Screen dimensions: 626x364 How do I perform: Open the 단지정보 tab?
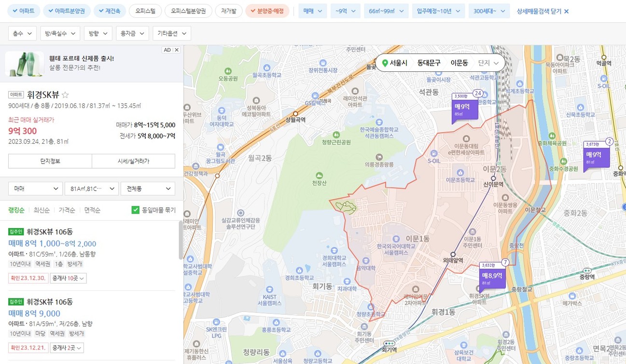[x=50, y=161]
